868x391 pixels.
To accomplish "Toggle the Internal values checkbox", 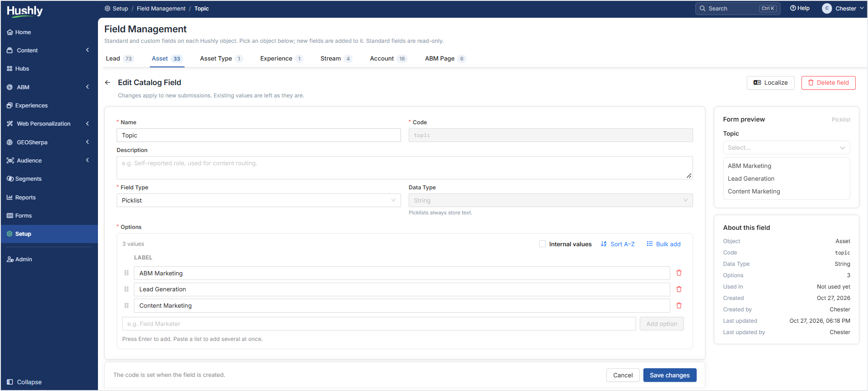I will click(542, 244).
